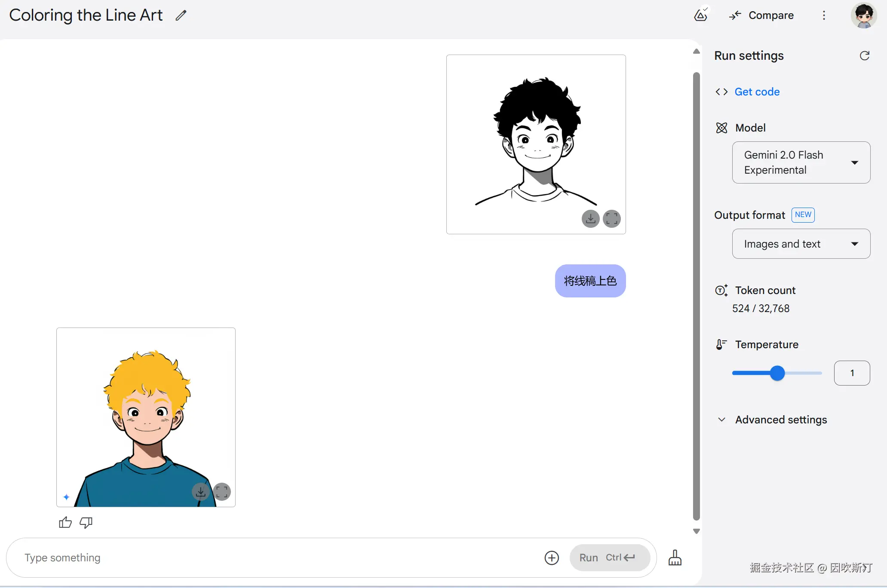This screenshot has height=588, width=887.
Task: Click the Temperature slider handle
Action: coord(777,373)
